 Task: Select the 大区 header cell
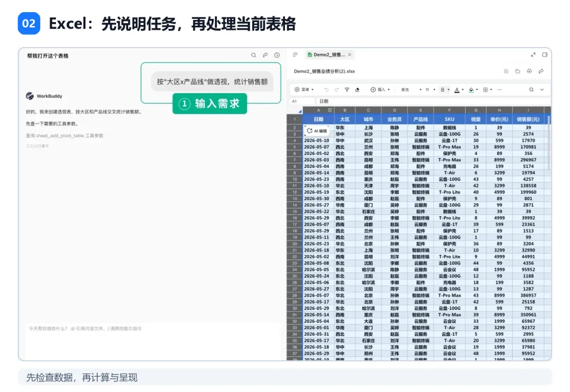tap(345, 119)
